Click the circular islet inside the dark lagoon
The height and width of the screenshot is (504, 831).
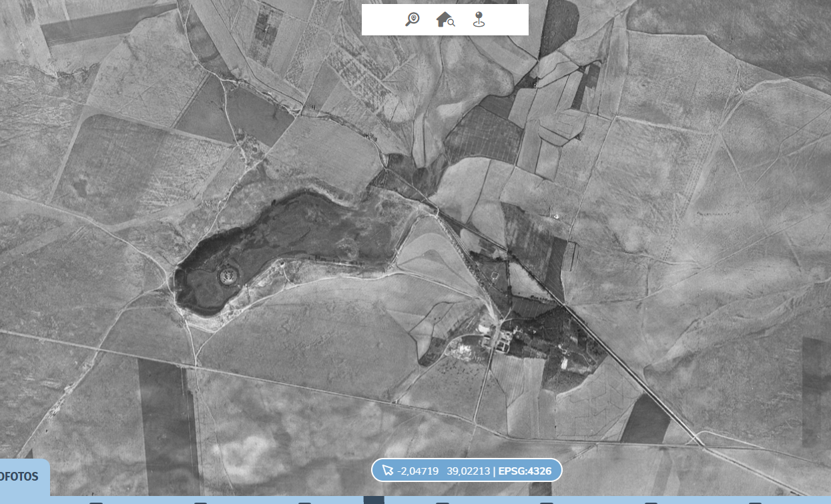click(x=227, y=274)
